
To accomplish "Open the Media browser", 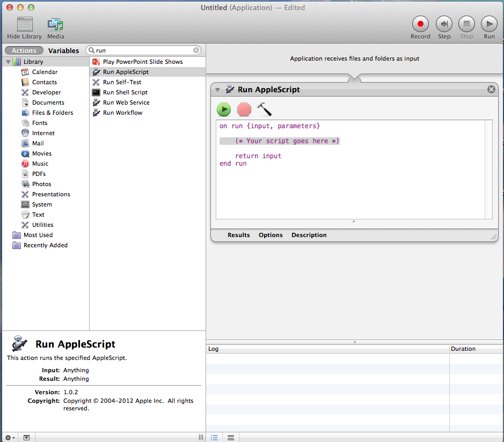I will tap(55, 24).
